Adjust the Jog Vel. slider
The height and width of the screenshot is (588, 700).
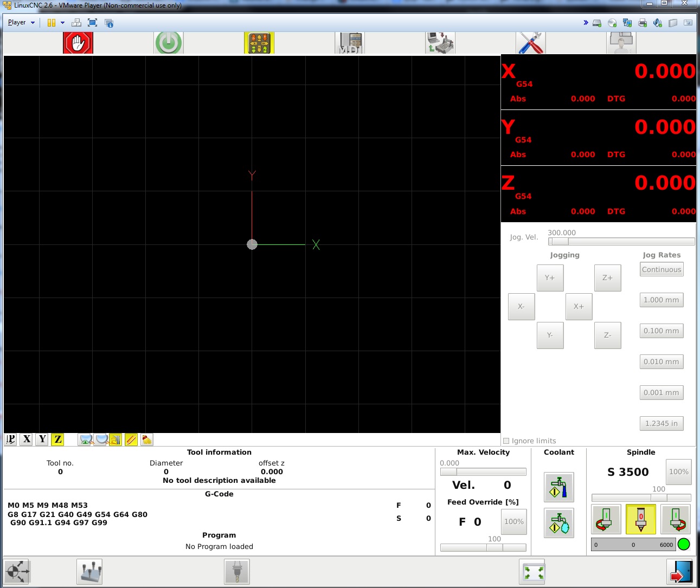coord(621,242)
